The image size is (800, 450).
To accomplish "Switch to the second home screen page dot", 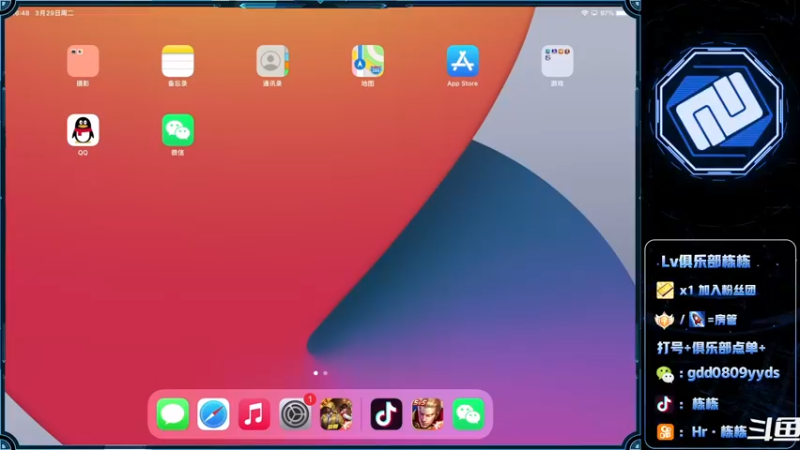I will (x=326, y=373).
